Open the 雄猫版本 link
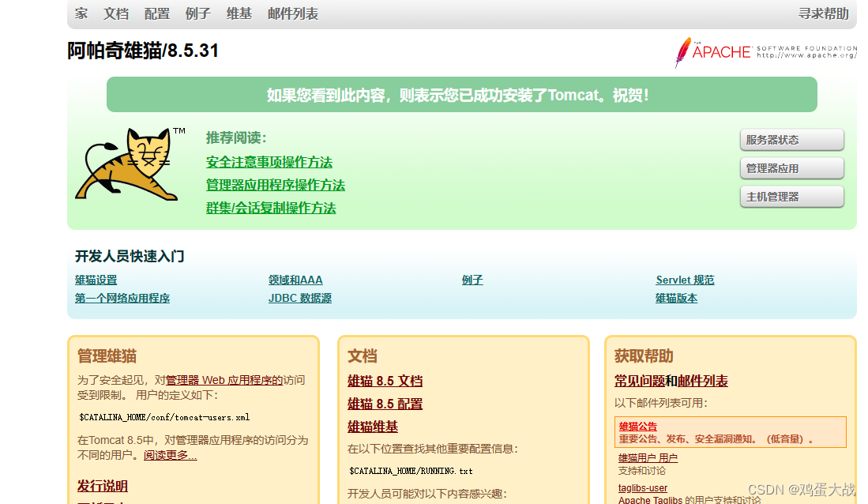 (676, 298)
